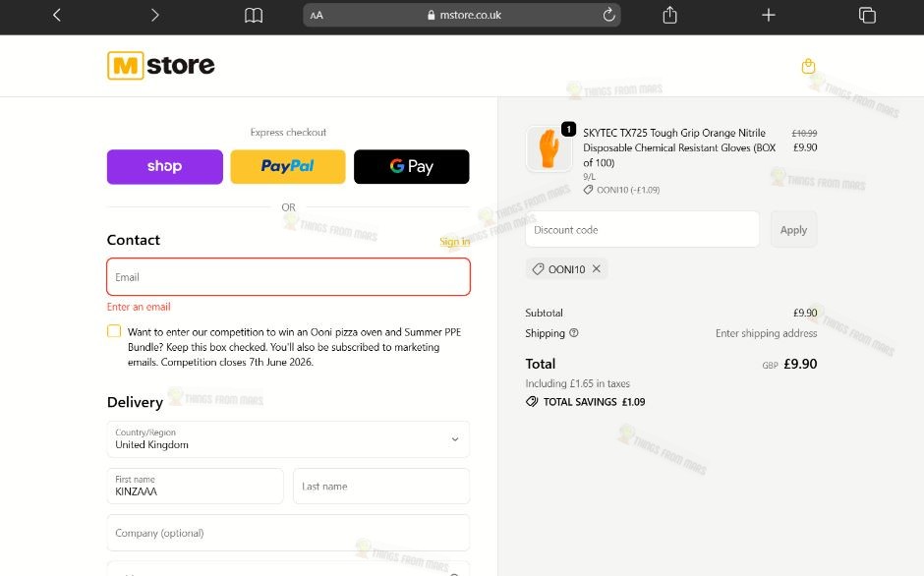Click the mstore.co.uk address bar
The image size is (924, 576).
[462, 16]
